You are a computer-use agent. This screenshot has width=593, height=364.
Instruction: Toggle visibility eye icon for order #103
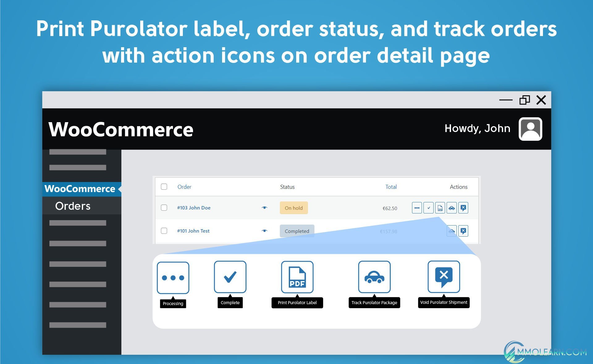tap(264, 208)
